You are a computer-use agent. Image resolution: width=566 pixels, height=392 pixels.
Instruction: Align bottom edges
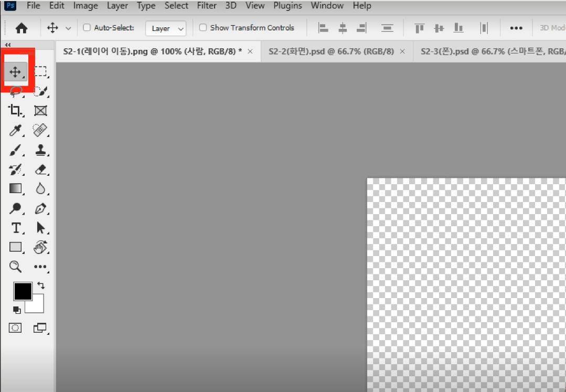click(x=458, y=28)
